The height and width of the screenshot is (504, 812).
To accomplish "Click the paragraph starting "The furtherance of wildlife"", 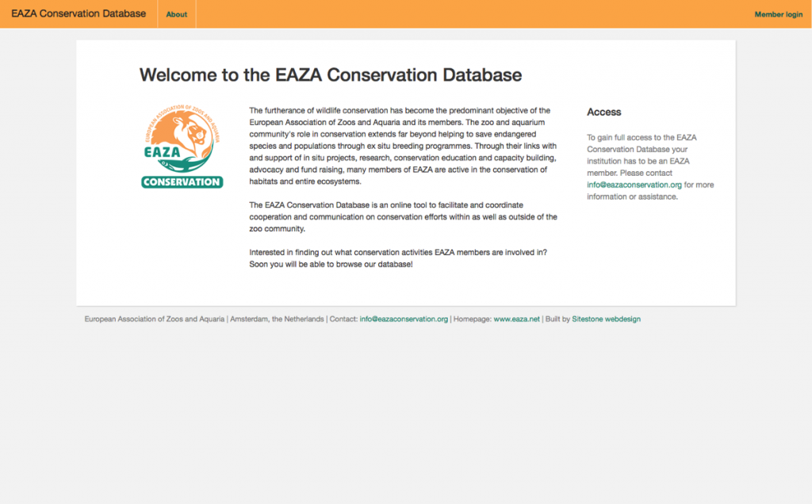I will pos(403,146).
